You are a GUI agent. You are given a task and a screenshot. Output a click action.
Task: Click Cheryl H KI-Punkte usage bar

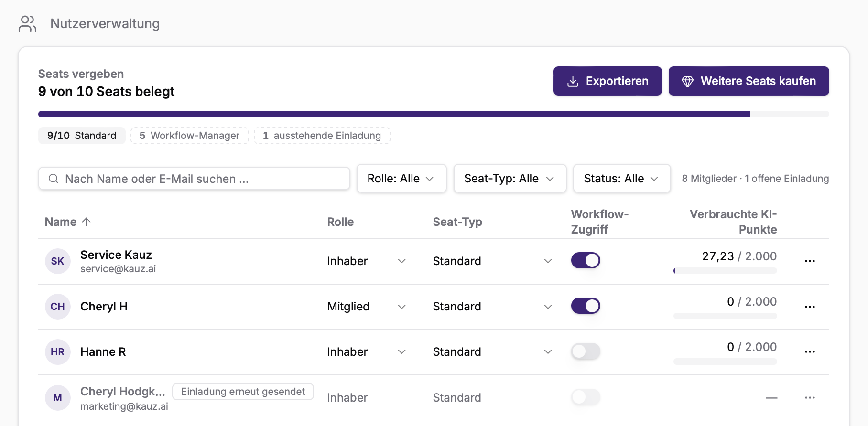point(725,316)
